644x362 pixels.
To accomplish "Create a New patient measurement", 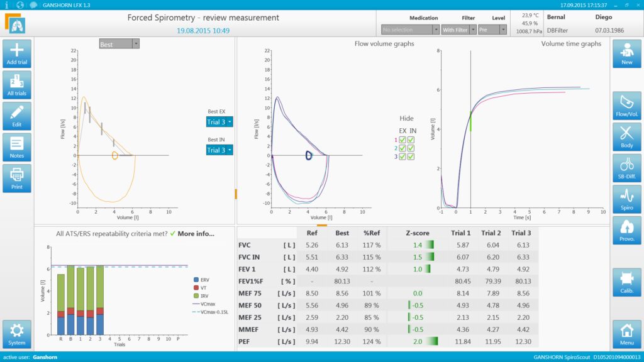I will [627, 54].
